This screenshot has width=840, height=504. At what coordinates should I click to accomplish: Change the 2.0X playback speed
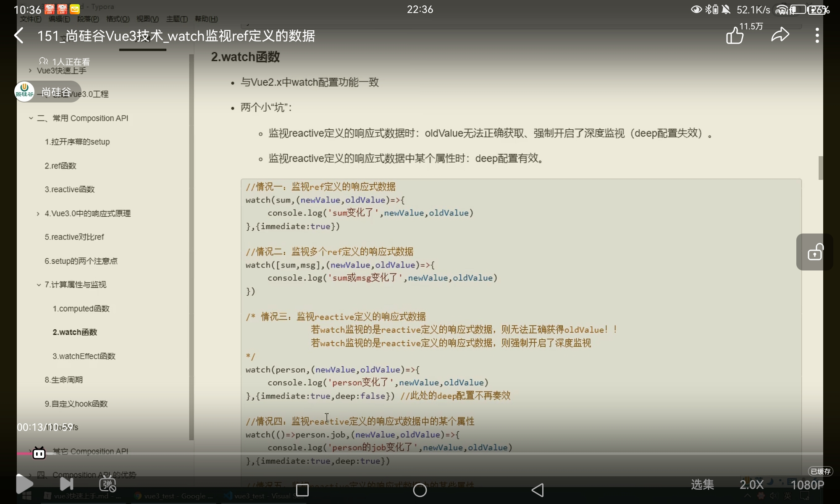751,485
